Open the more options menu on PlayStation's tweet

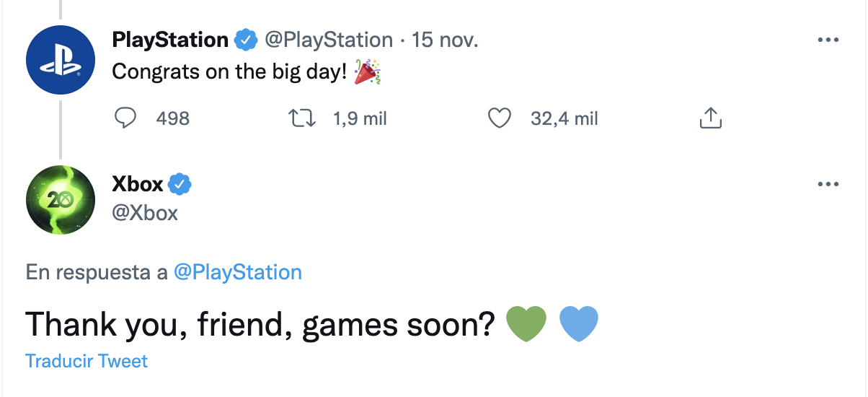point(828,40)
